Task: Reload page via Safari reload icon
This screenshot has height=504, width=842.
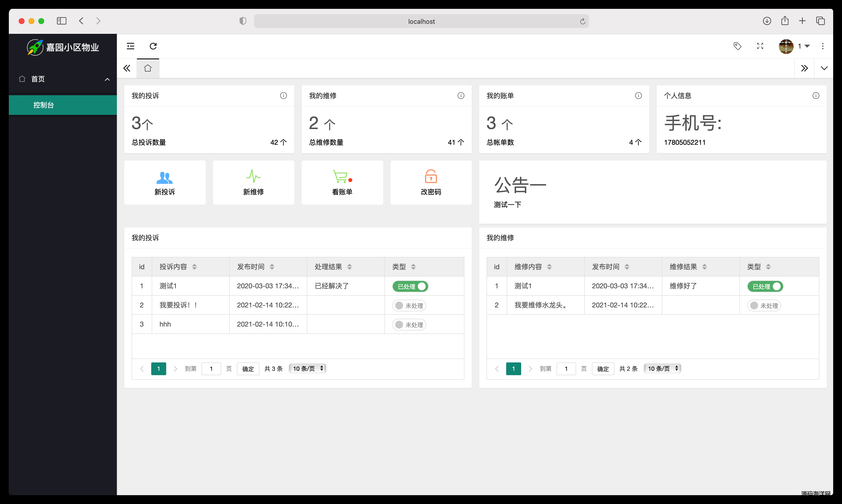Action: (582, 21)
